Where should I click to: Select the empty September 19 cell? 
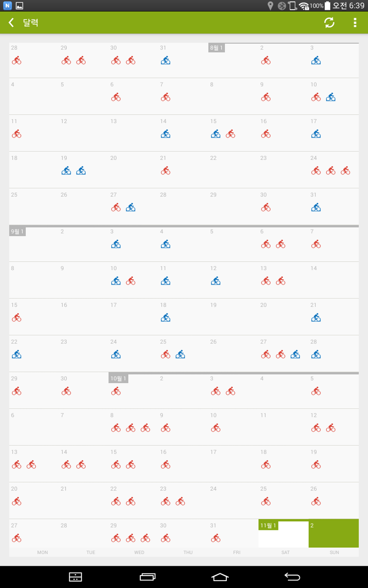tap(233, 316)
